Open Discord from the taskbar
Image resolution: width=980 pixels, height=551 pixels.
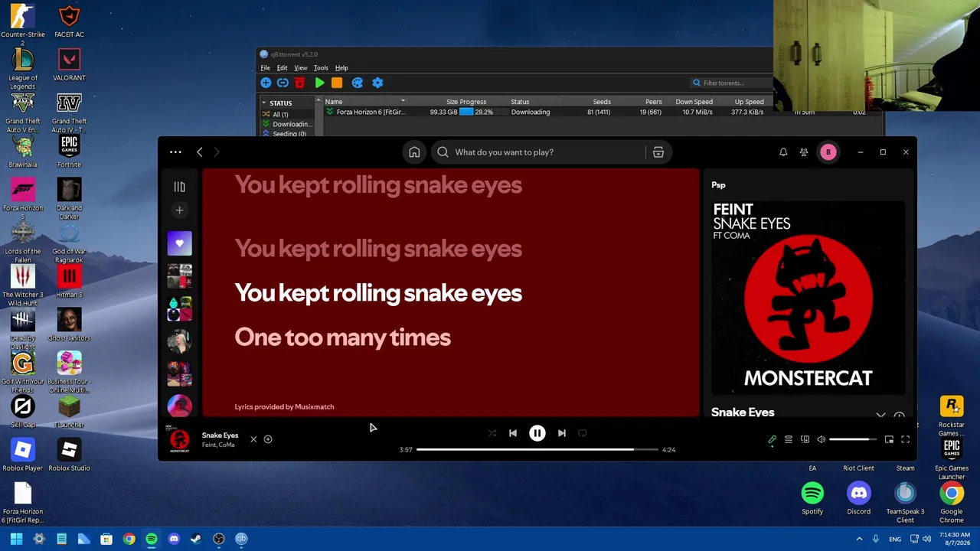point(174,539)
